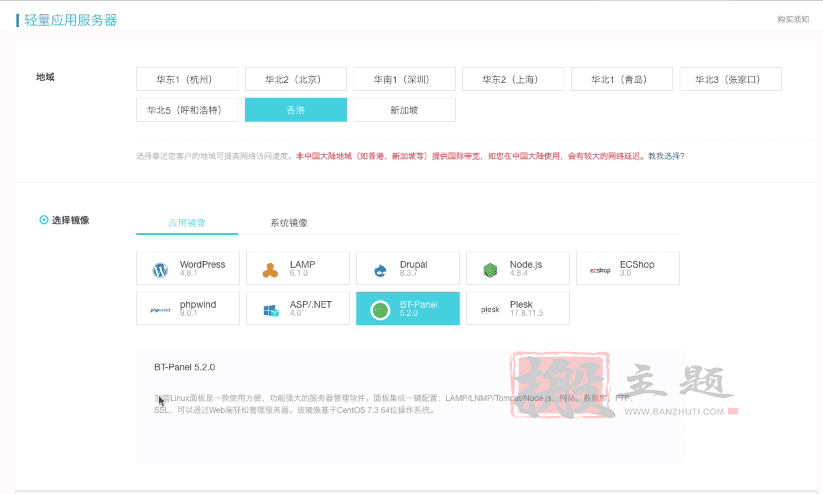This screenshot has height=494, width=823.
Task: Click the ECShop logo icon
Action: 600,270
